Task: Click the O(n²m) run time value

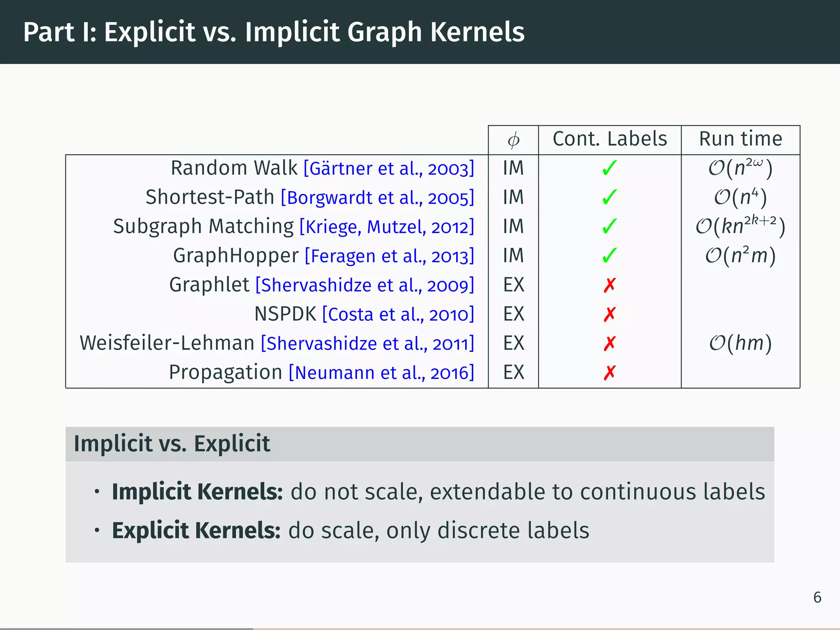Action: (x=741, y=256)
